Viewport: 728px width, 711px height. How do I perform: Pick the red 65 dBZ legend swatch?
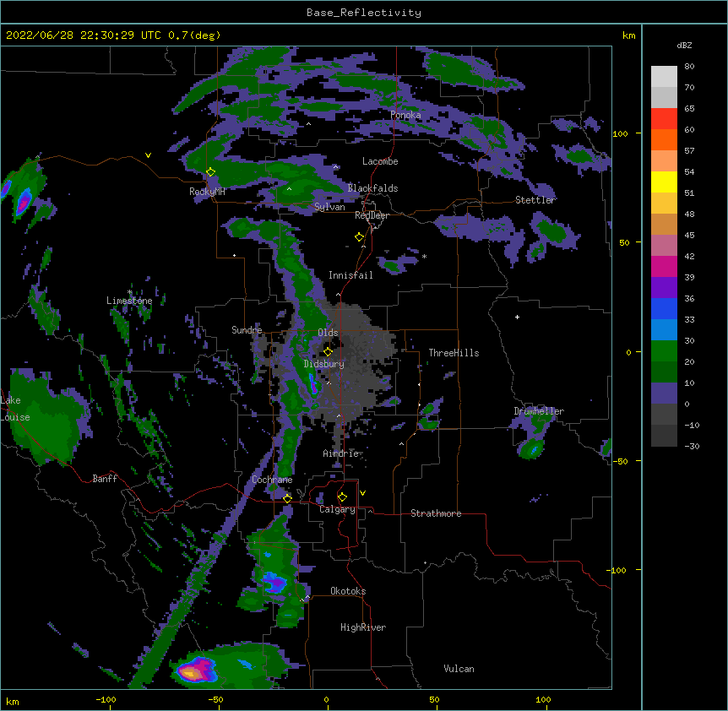click(664, 119)
